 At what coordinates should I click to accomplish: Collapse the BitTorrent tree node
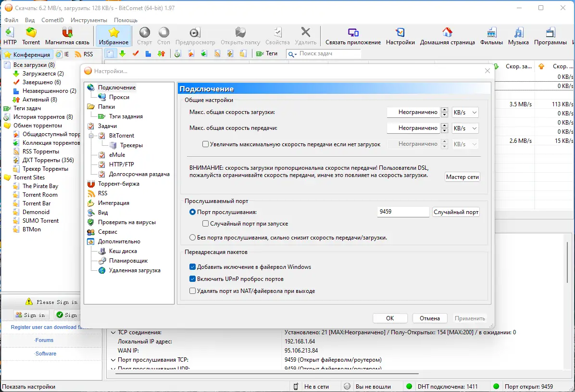pyautogui.click(x=91, y=136)
